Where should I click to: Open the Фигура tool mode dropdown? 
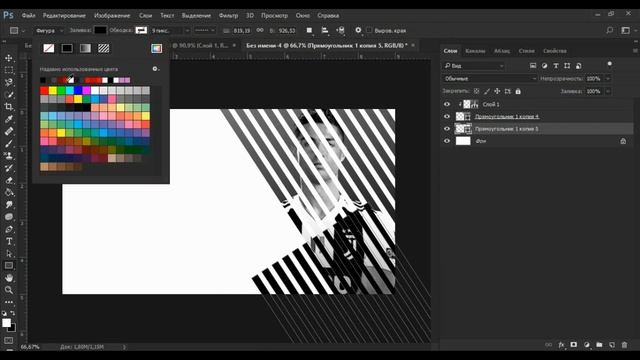[49, 31]
